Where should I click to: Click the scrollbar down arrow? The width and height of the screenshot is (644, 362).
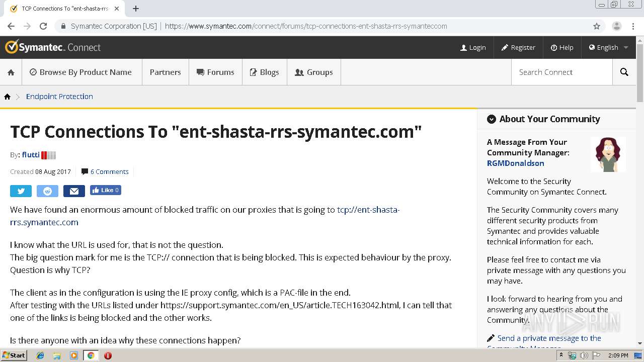[639, 343]
